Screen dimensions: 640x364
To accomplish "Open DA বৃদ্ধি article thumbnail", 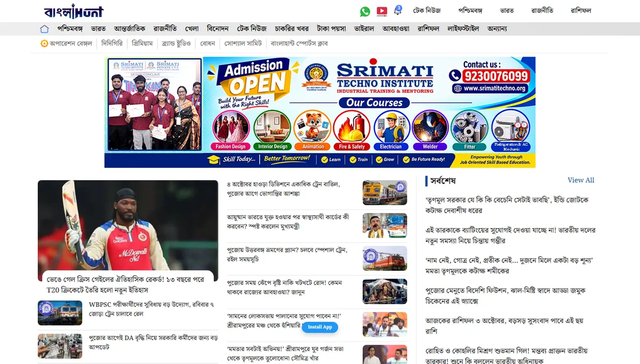I will (x=60, y=346).
